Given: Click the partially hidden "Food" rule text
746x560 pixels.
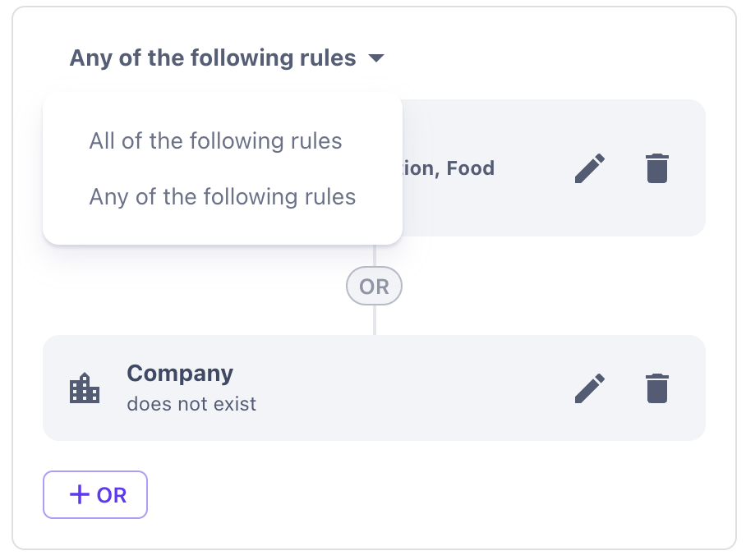Looking at the screenshot, I should [x=471, y=169].
